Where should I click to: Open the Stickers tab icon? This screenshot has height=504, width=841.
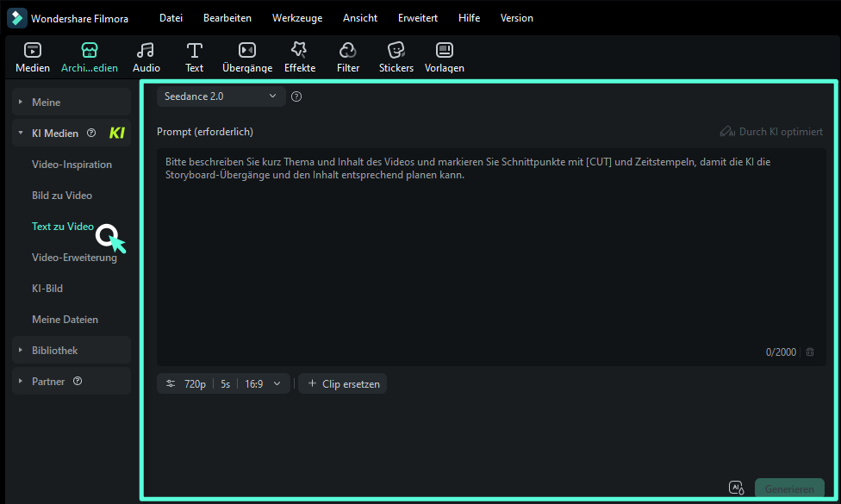[x=396, y=51]
